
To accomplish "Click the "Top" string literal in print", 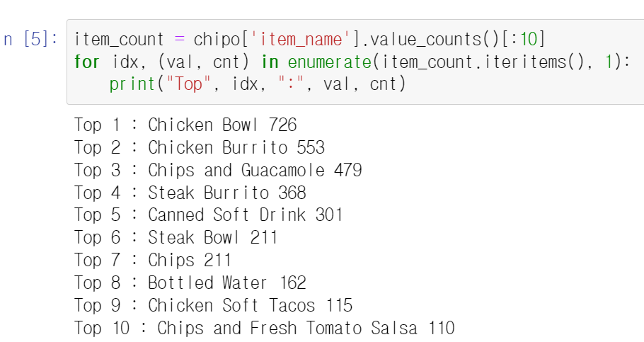I will click(x=188, y=84).
